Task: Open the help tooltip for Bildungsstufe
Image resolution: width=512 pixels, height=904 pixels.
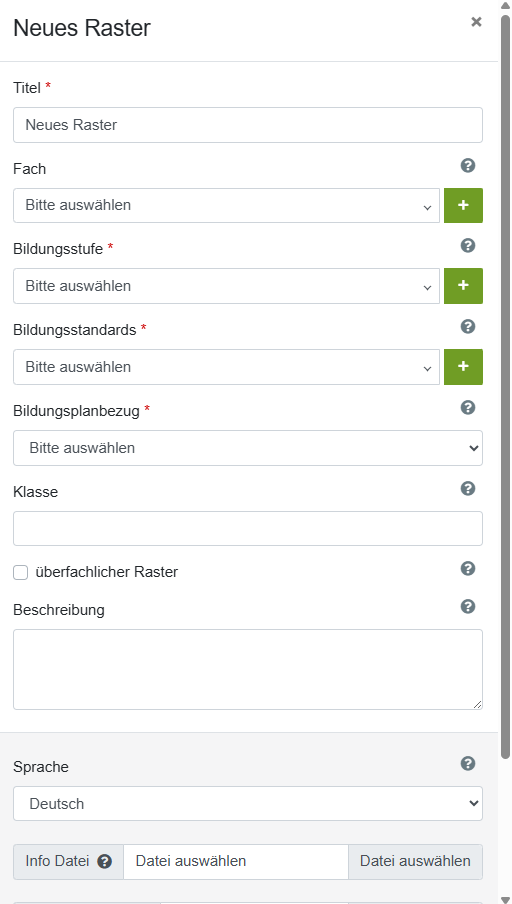Action: coord(468,246)
